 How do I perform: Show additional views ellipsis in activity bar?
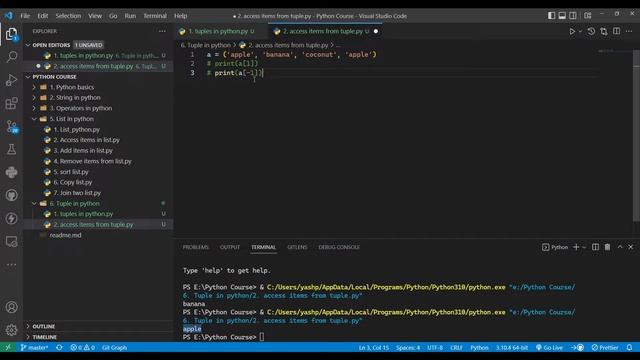[11, 264]
